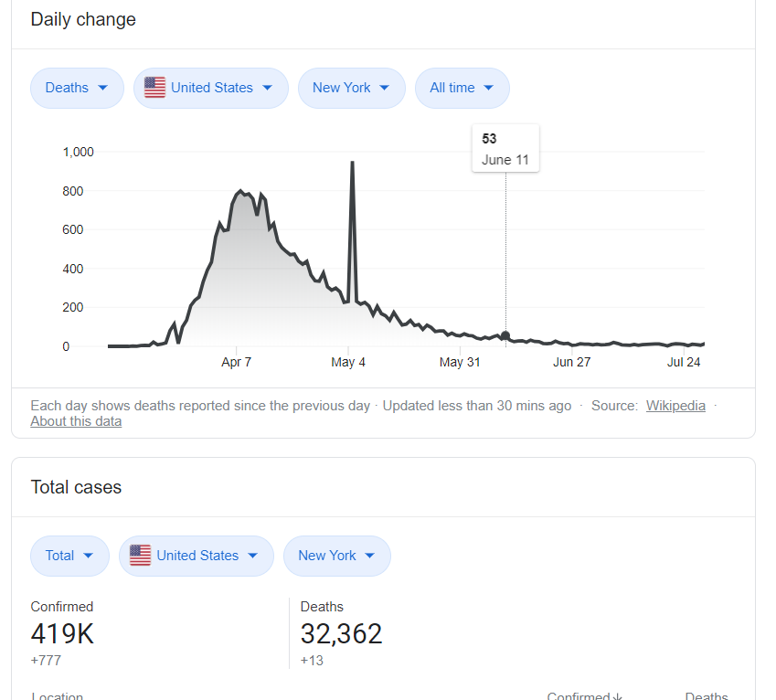Open the About this data link
The image size is (776, 700).
pos(76,421)
